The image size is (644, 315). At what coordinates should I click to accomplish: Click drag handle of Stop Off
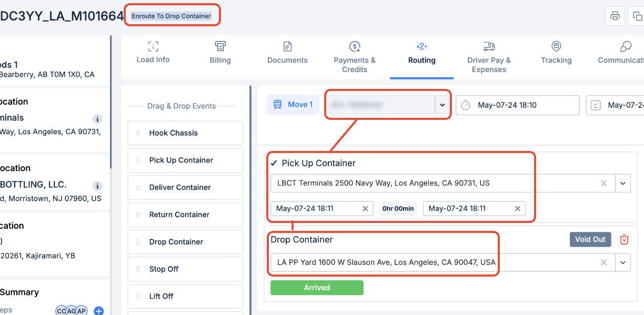coord(138,269)
